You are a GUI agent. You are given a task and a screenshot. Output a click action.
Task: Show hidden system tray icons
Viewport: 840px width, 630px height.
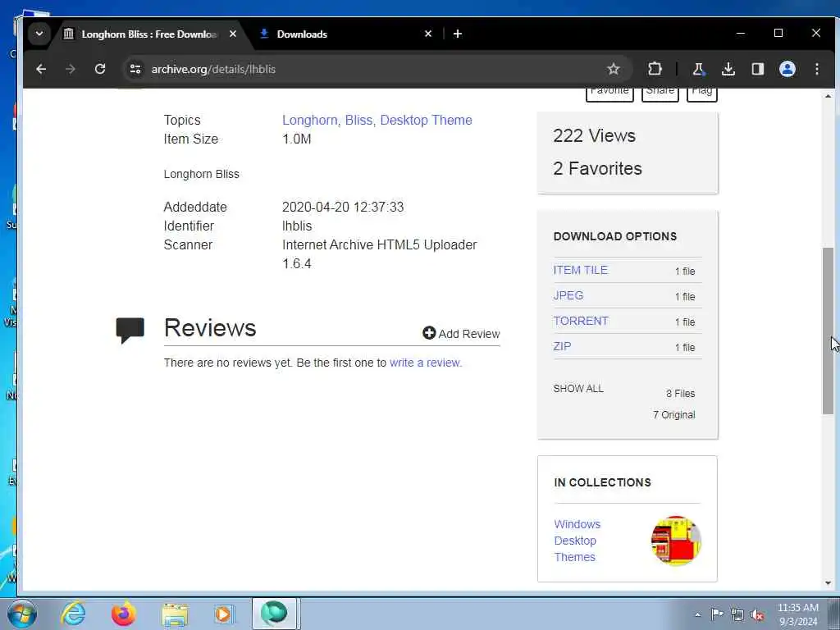coord(697,615)
